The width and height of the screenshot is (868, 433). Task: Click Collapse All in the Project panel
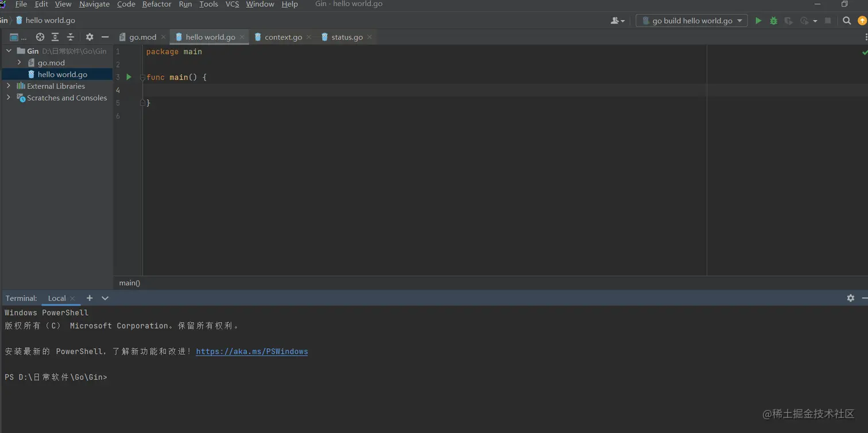[71, 37]
